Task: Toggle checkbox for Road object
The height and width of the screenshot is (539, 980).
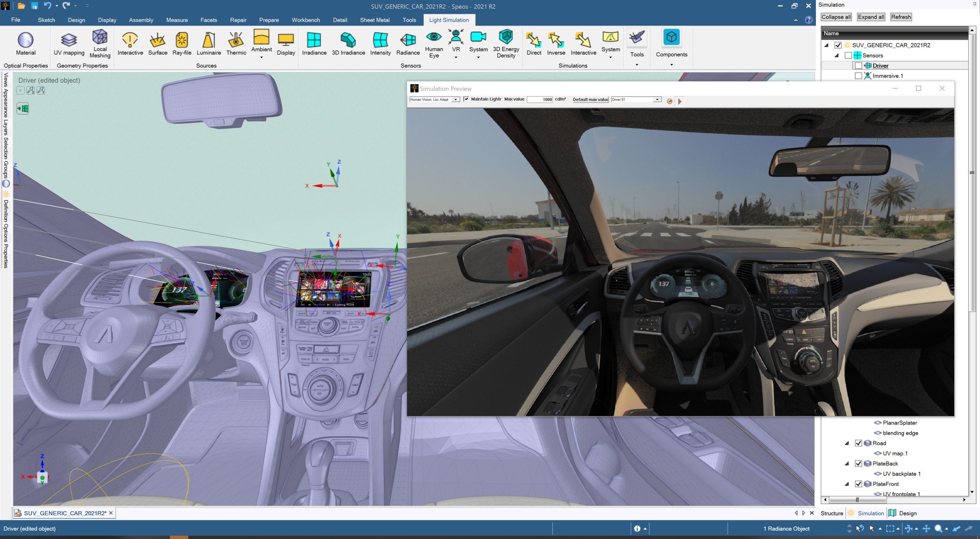Action: (x=859, y=443)
